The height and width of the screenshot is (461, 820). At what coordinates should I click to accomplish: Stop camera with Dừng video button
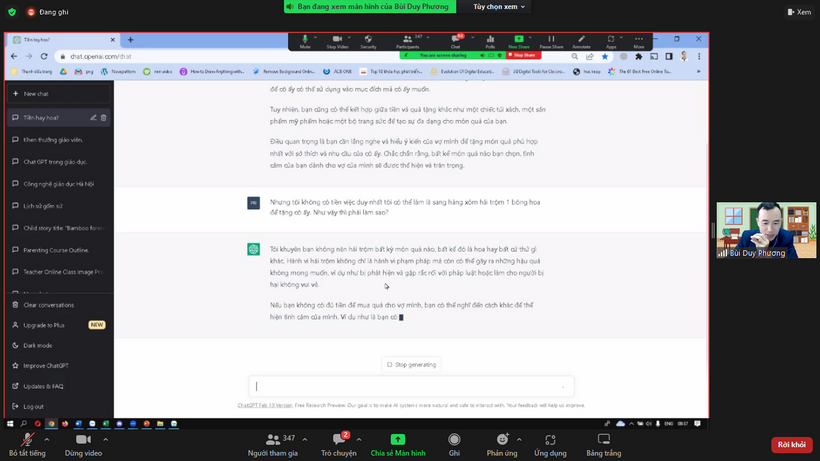pyautogui.click(x=83, y=444)
